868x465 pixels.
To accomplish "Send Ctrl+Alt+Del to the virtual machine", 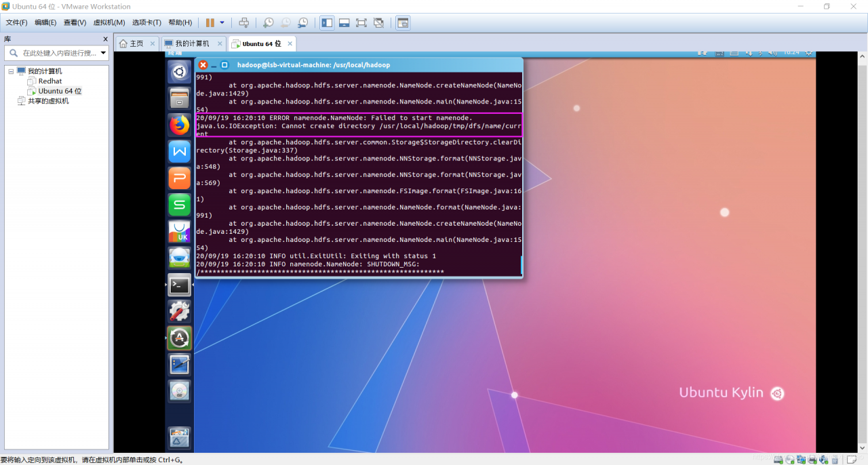I will [x=244, y=22].
